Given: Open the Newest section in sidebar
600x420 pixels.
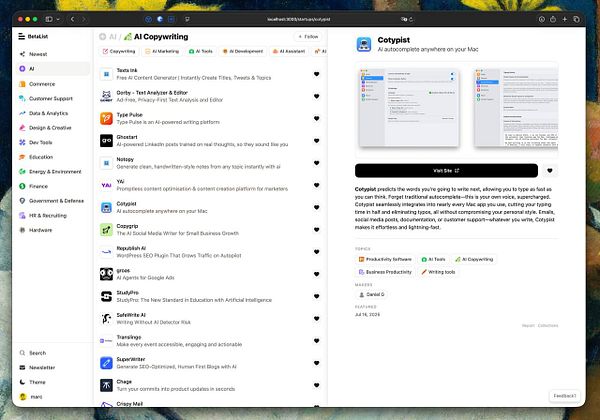Looking at the screenshot, I should click(38, 54).
